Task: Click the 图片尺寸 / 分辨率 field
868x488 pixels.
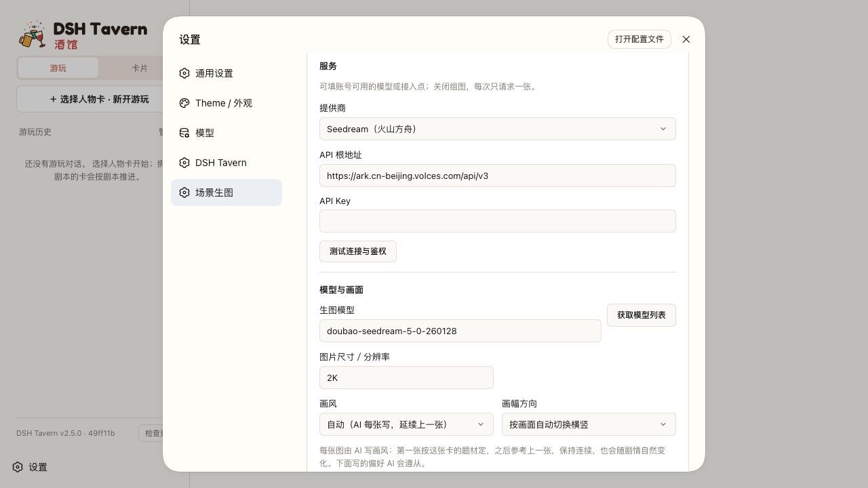Action: click(406, 378)
